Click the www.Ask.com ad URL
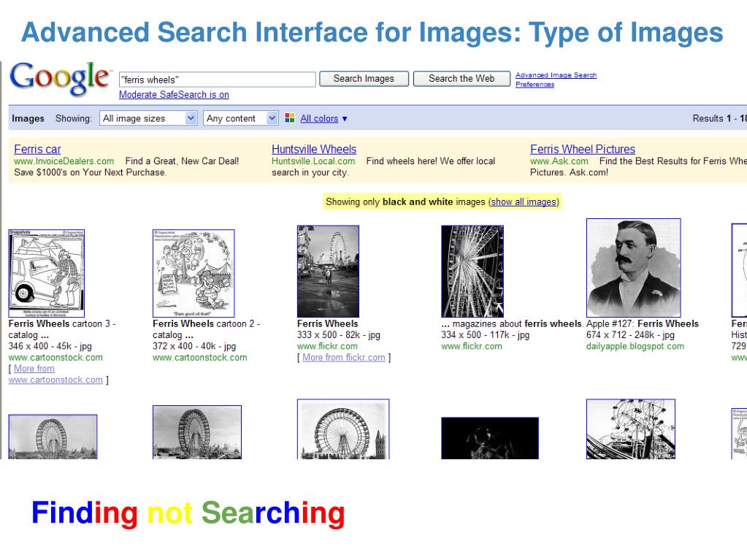The height and width of the screenshot is (560, 747). pyautogui.click(x=559, y=161)
